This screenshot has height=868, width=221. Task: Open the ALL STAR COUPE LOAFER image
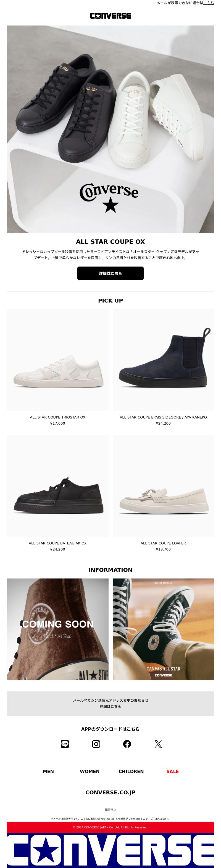click(163, 485)
